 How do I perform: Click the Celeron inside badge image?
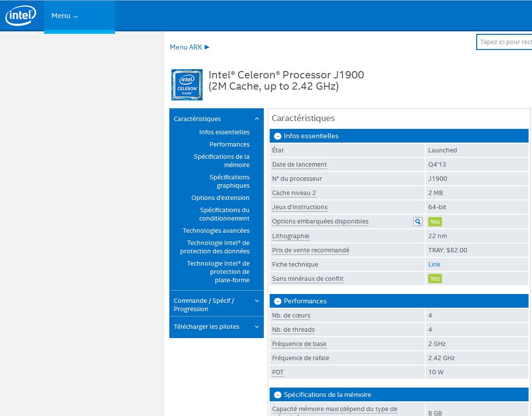pos(187,85)
